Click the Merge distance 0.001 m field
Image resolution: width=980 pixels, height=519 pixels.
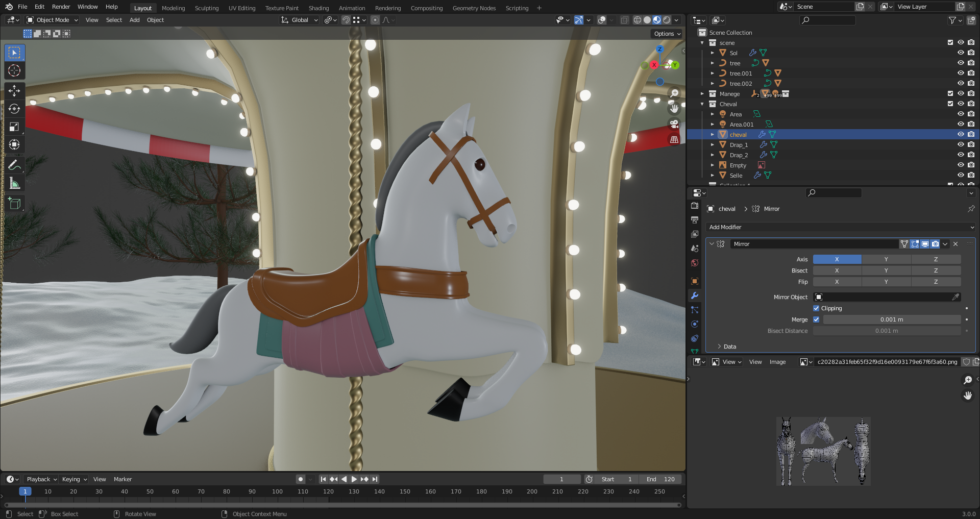(891, 319)
